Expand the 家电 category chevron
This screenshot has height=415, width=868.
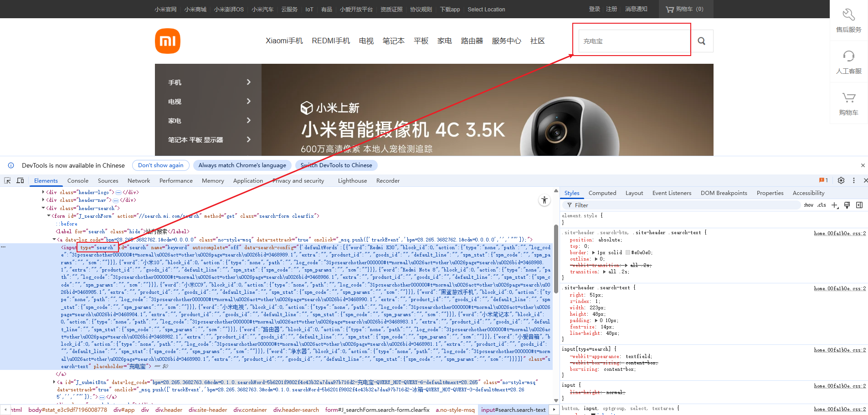click(x=249, y=120)
